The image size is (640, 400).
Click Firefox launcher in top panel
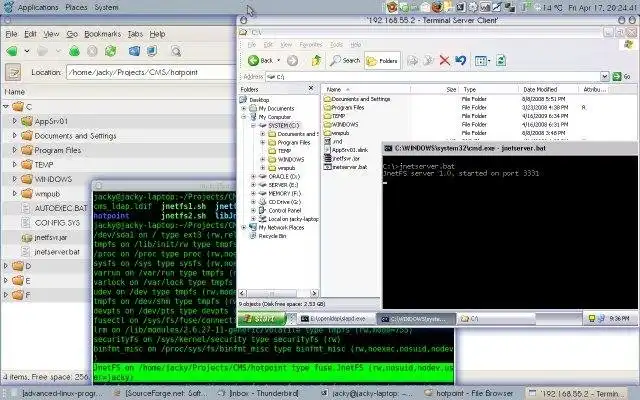coord(437,7)
